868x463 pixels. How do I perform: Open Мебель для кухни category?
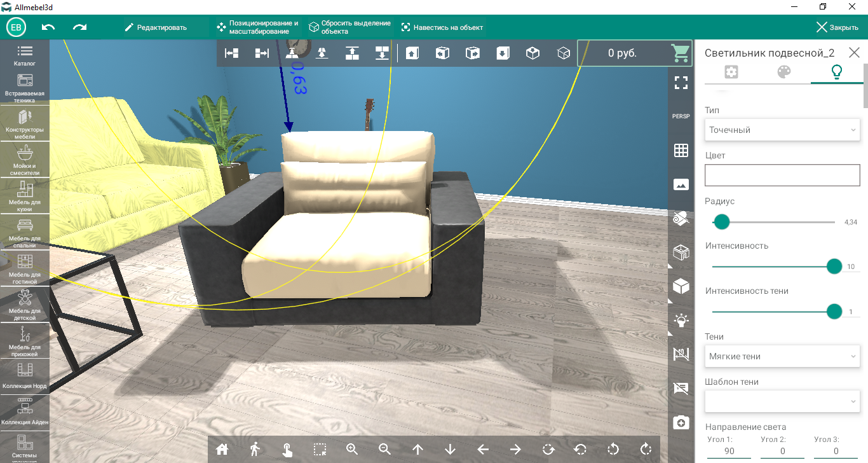25,197
